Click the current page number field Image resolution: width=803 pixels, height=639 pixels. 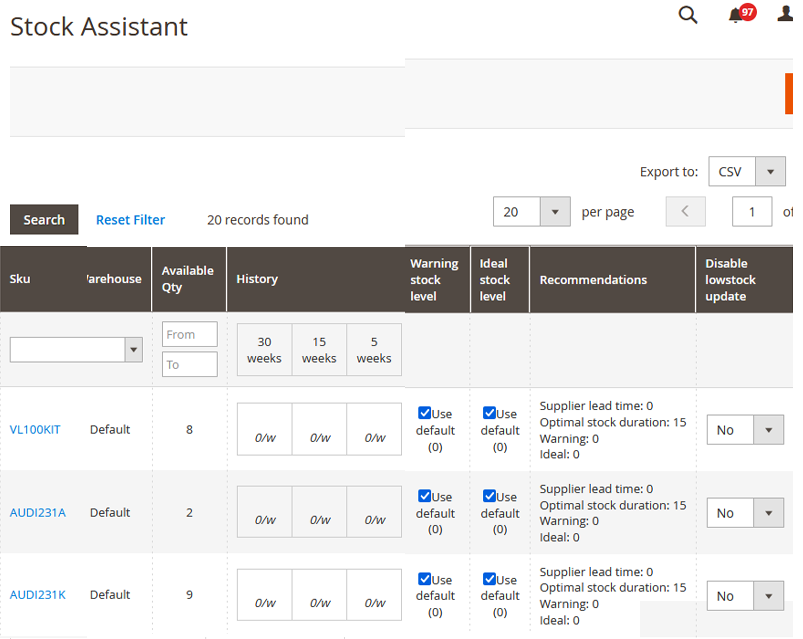point(752,212)
